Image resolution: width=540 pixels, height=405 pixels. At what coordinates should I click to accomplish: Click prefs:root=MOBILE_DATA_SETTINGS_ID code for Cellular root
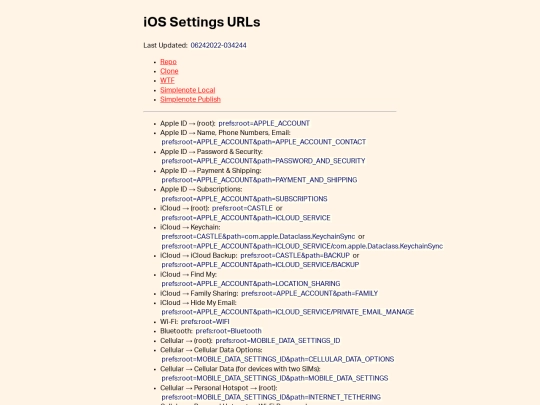(x=278, y=340)
